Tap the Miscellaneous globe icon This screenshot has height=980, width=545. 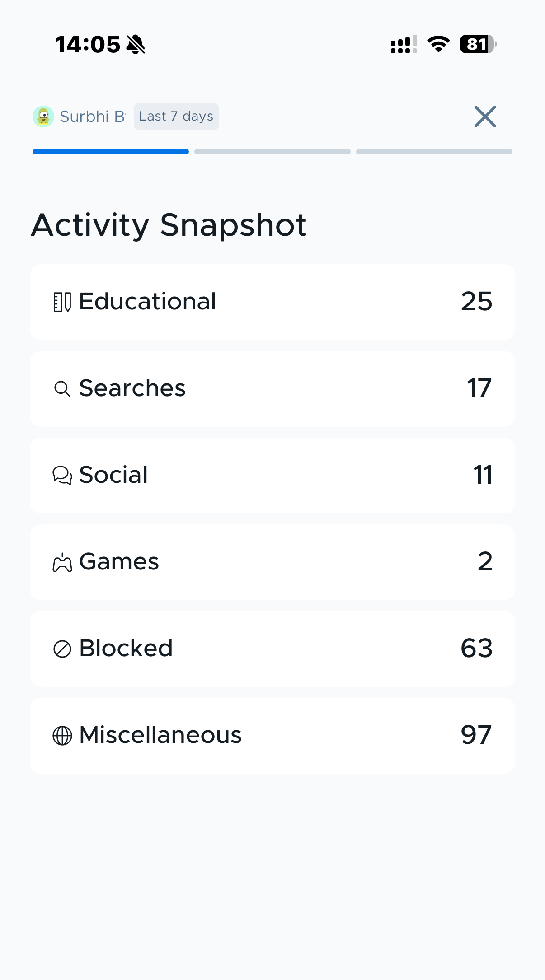62,736
